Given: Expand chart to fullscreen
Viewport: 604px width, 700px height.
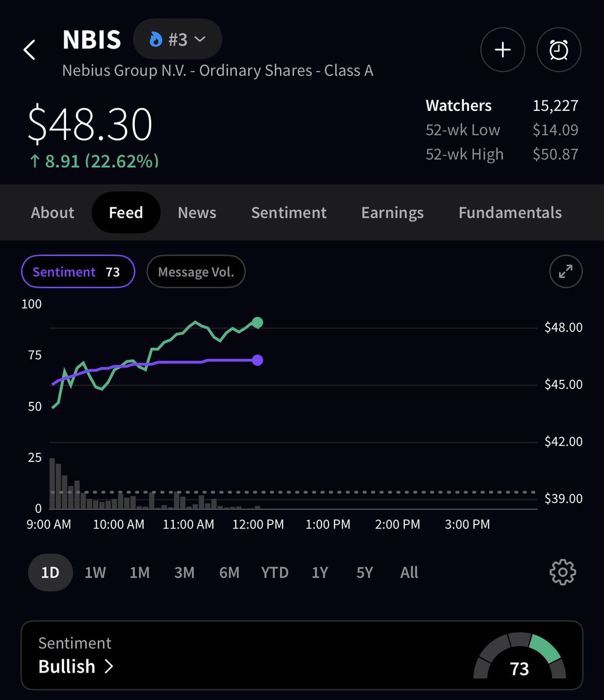Looking at the screenshot, I should [565, 271].
